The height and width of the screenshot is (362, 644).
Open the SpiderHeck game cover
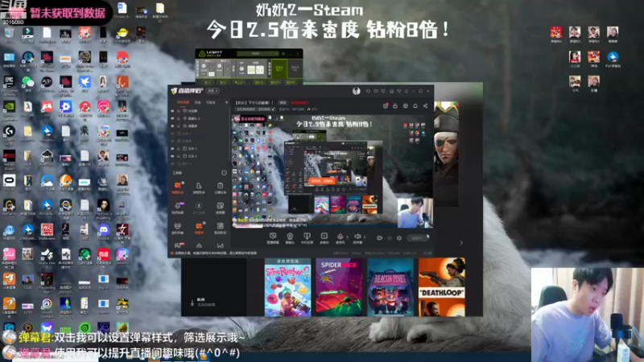tap(339, 287)
